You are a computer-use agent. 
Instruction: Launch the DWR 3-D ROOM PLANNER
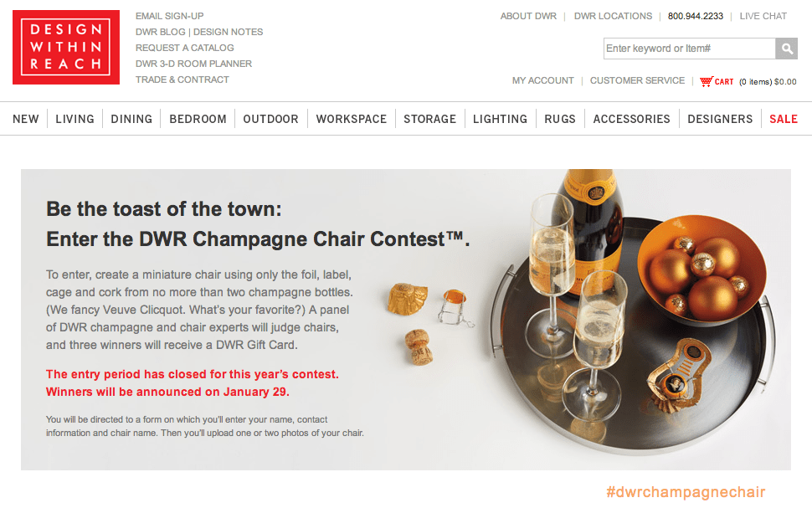pos(193,64)
